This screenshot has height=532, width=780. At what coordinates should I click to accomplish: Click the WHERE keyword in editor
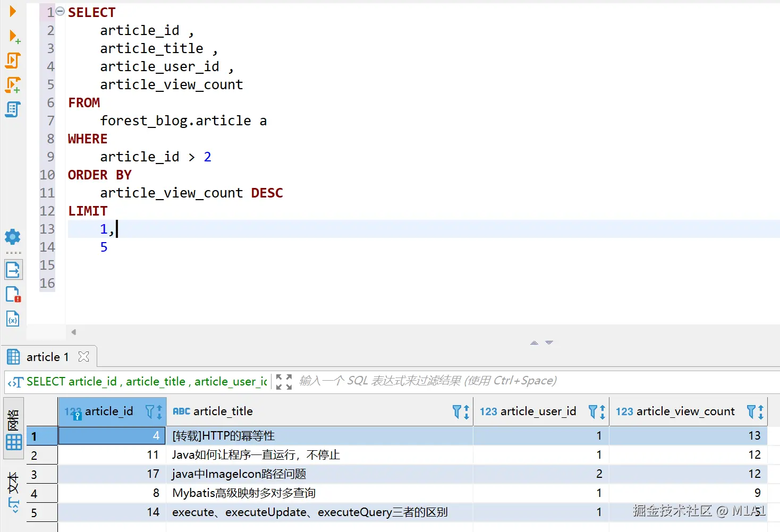click(88, 139)
